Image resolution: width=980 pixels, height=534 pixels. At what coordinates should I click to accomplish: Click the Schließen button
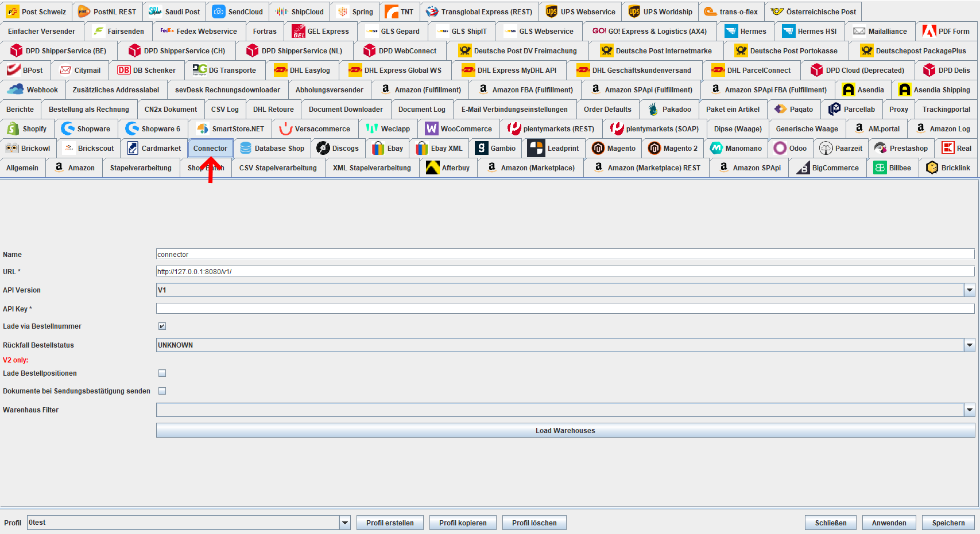pyautogui.click(x=831, y=523)
